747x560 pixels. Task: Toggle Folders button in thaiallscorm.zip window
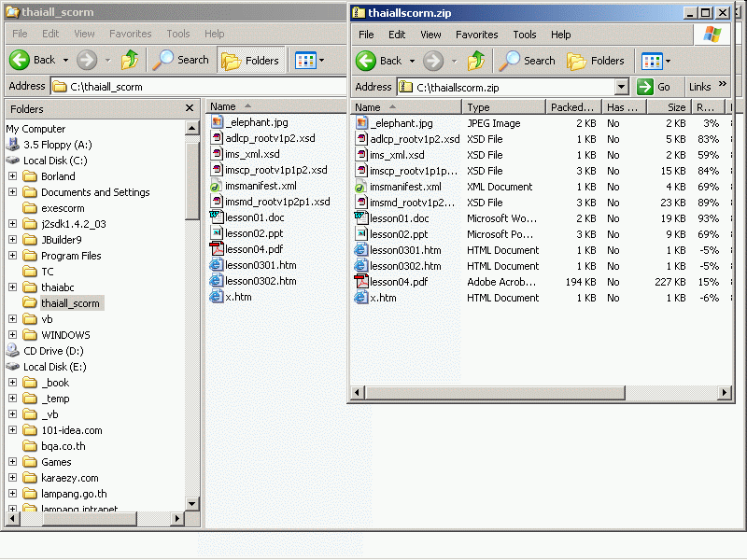(596, 61)
